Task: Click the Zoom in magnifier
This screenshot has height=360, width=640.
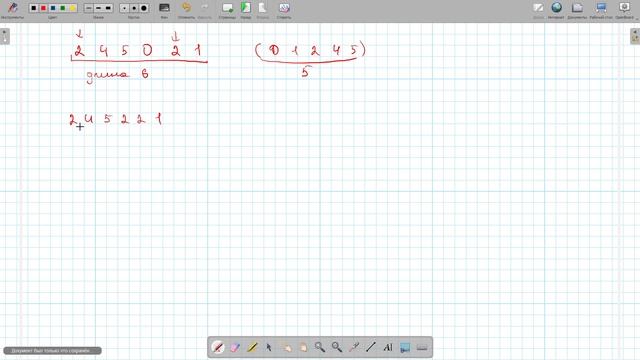Action: tap(320, 347)
